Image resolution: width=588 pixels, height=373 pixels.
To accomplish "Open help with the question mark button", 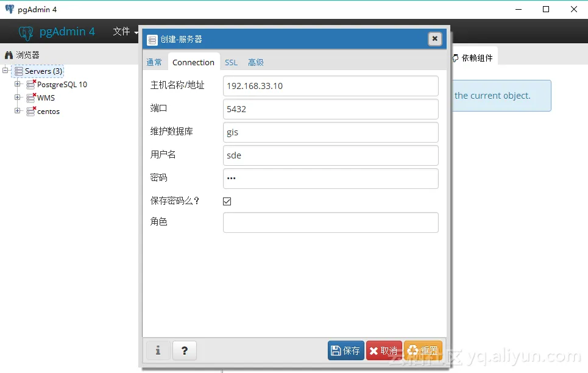I will [x=185, y=350].
